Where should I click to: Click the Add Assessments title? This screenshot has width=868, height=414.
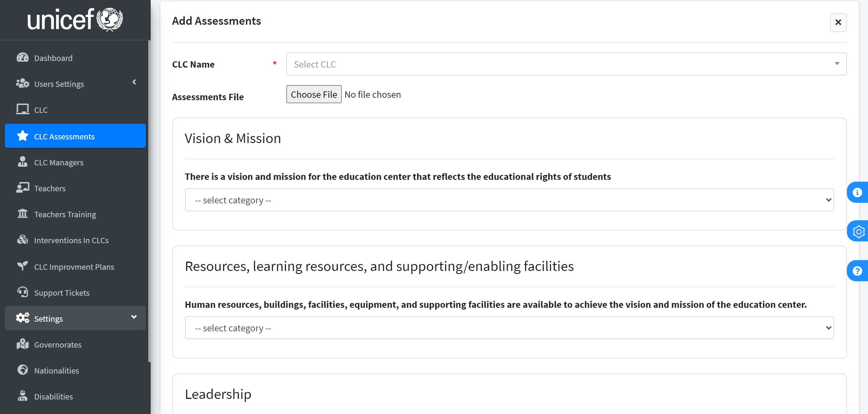coord(216,21)
